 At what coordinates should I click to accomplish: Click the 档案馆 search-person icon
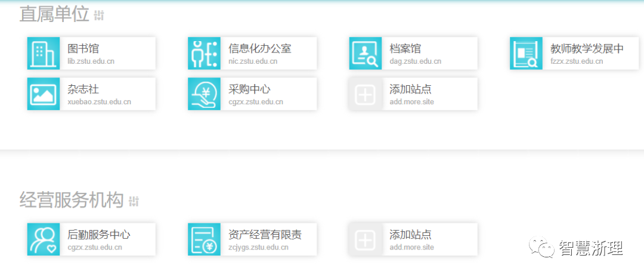point(365,54)
